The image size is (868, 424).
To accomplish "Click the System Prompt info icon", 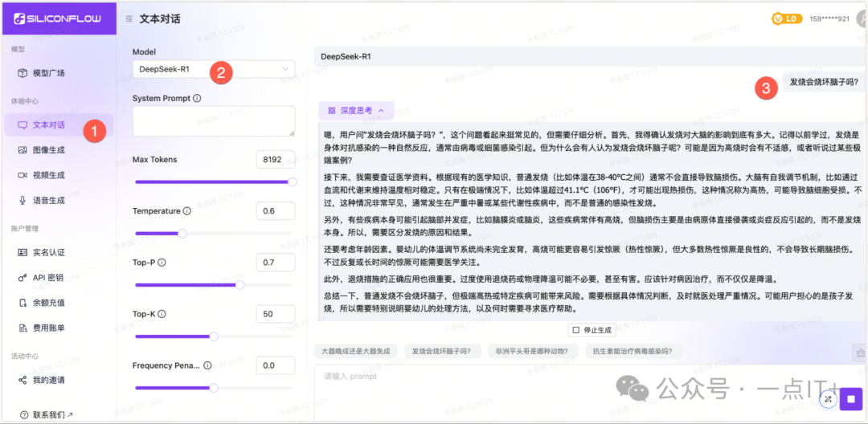I will tap(197, 98).
